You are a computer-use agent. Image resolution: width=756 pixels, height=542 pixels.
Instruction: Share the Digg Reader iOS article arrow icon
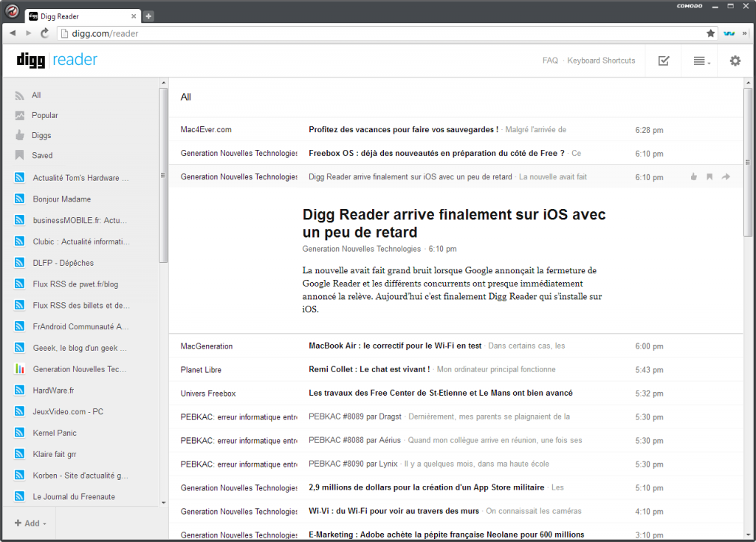point(726,177)
